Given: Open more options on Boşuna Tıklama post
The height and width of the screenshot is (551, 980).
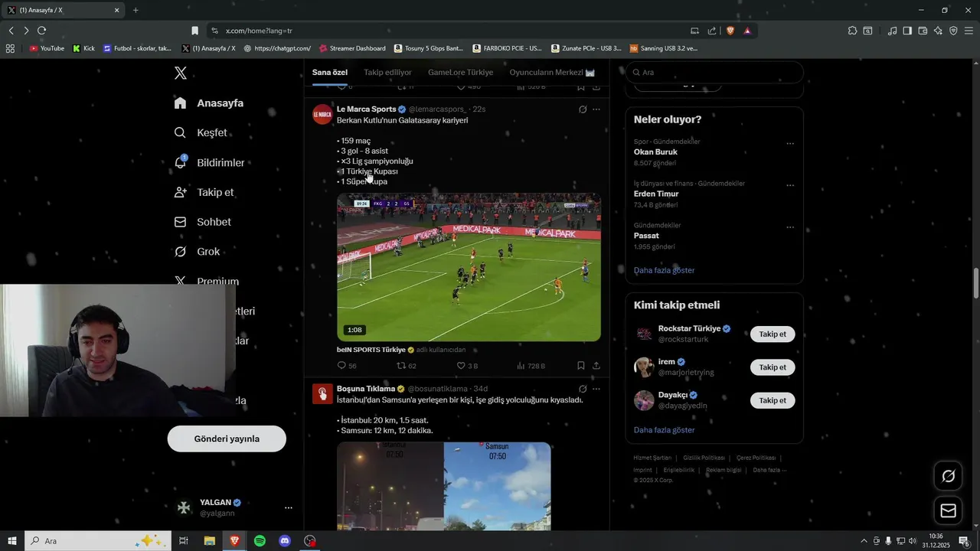Looking at the screenshot, I should click(x=596, y=389).
